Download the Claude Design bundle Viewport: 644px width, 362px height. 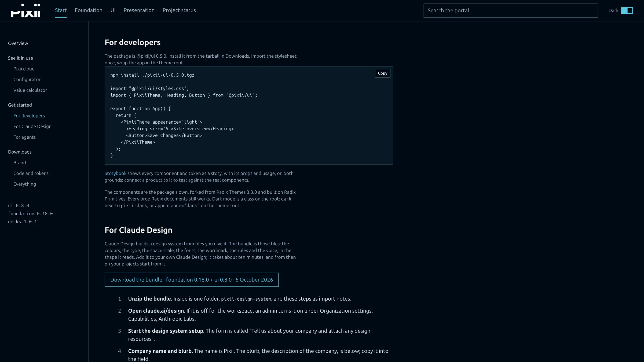click(192, 280)
